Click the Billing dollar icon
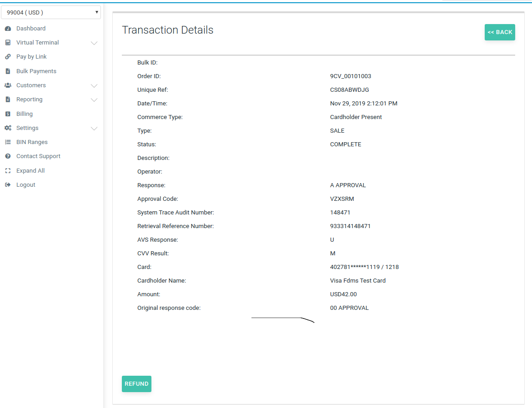Viewport: 532px width, 408px height. click(x=8, y=114)
